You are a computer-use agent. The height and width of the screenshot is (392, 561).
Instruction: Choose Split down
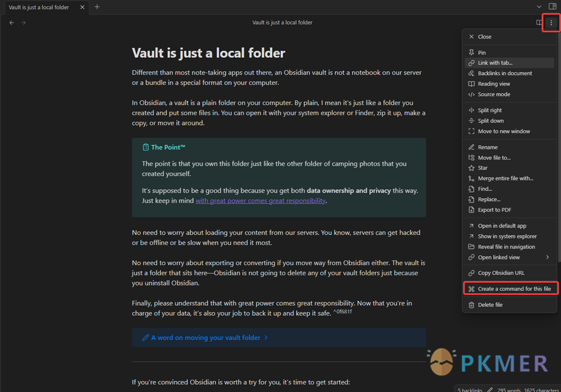click(x=509, y=121)
